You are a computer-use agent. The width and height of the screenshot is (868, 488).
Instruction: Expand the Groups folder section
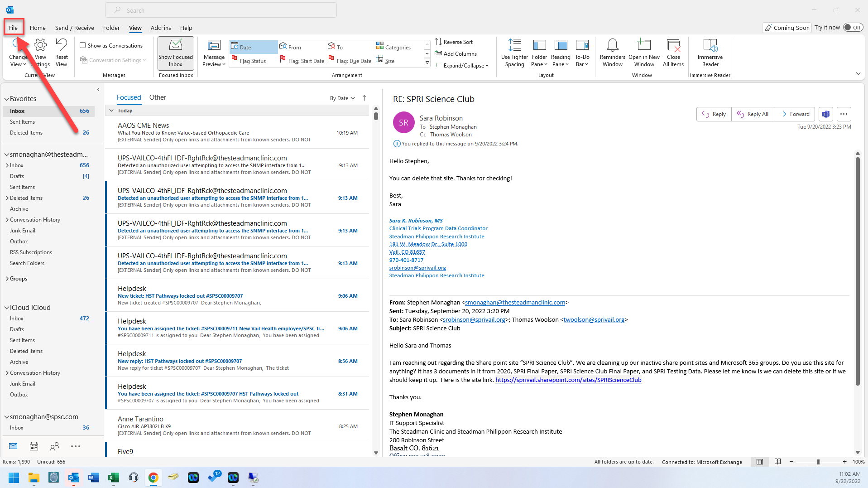[x=7, y=279]
